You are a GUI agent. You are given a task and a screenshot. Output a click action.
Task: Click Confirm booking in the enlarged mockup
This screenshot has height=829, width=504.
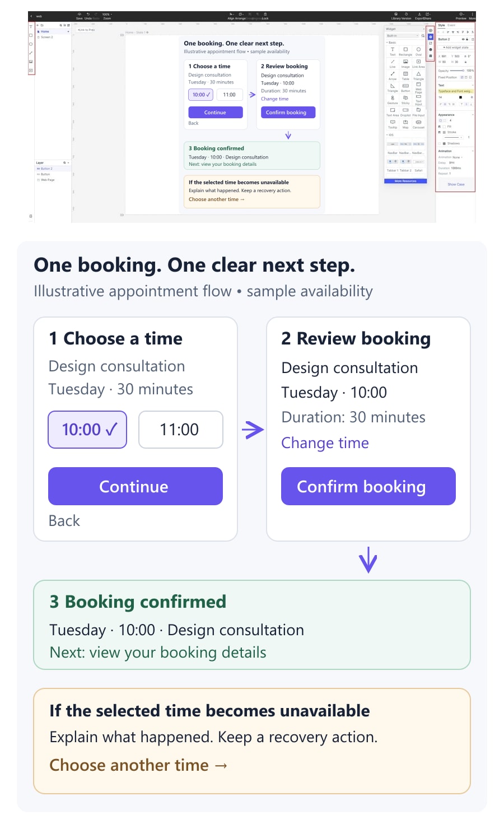click(368, 486)
